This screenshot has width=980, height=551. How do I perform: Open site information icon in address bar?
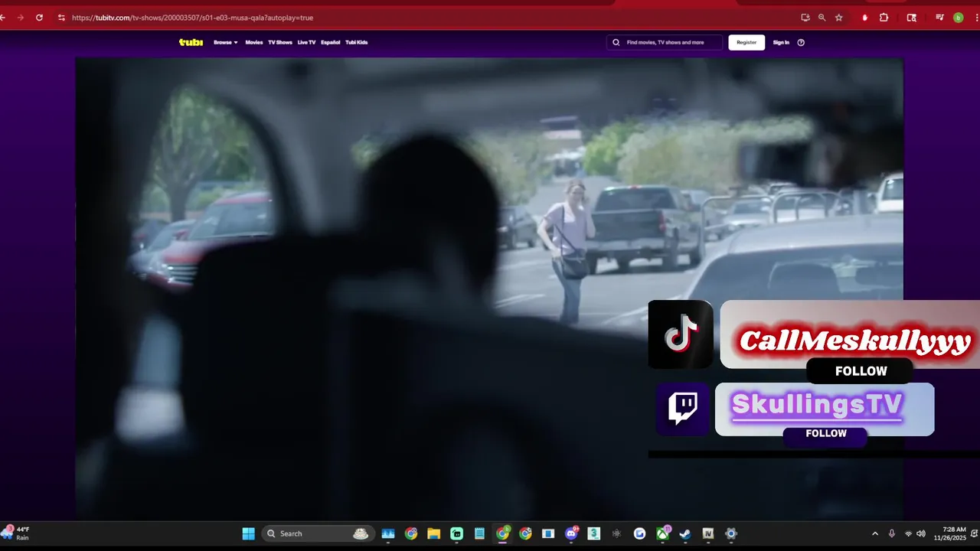pos(61,18)
